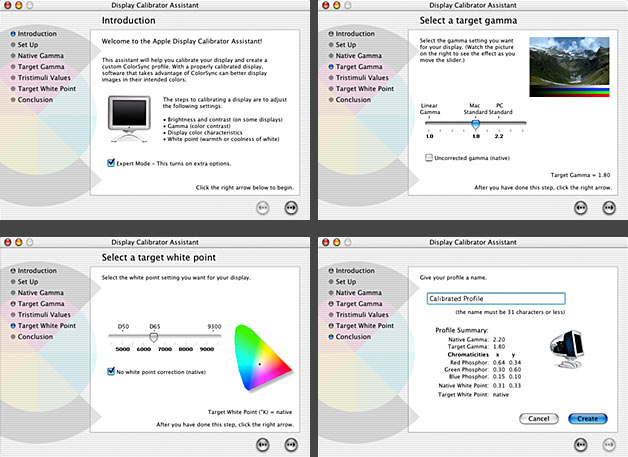
Task: Disable the Expert Mode checkbox
Action: coord(111,161)
